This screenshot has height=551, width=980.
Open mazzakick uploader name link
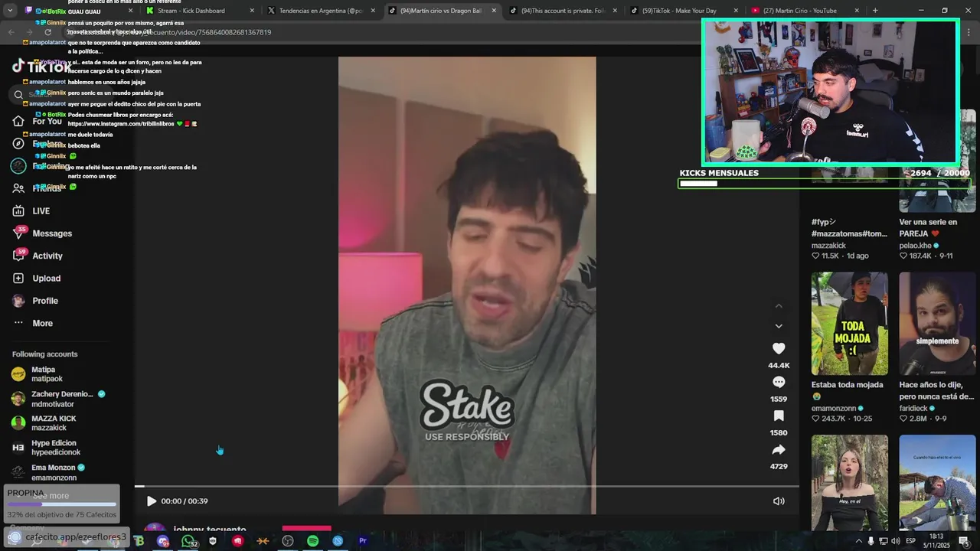[828, 246]
